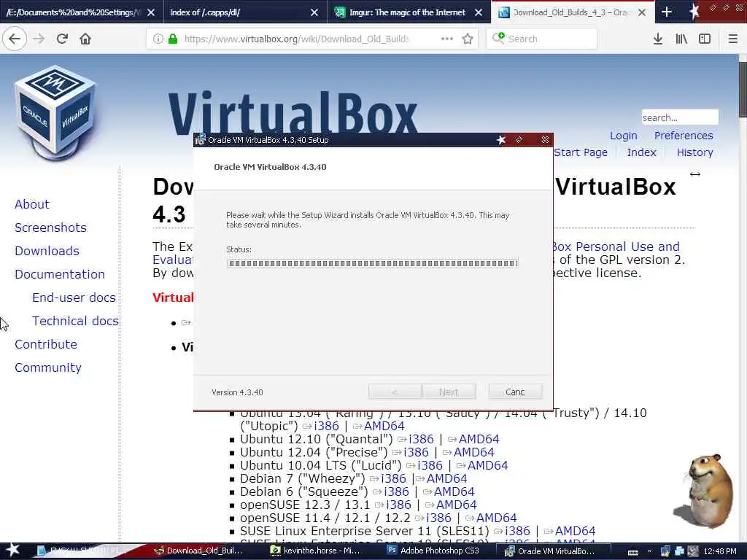Click openSUSE 11.4 i386 link
The width and height of the screenshot is (747, 560).
[x=438, y=518]
